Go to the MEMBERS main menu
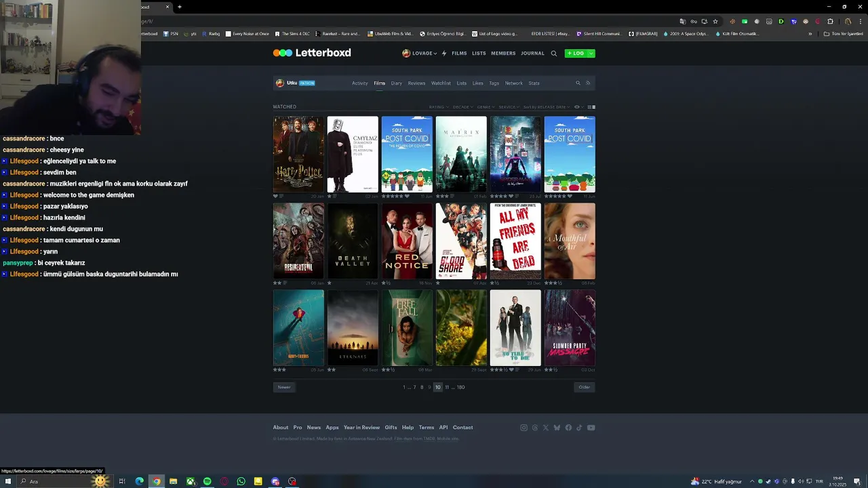Screen dimensions: 868x488 click(x=503, y=53)
